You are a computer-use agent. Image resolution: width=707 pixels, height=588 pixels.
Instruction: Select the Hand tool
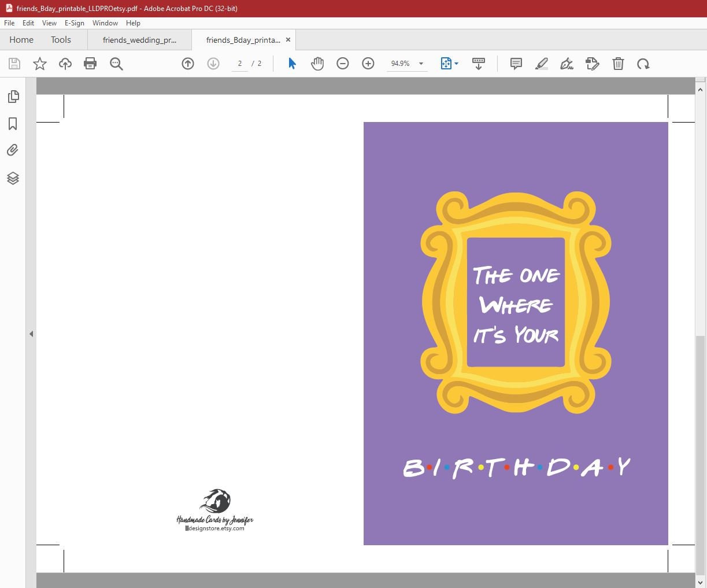tap(317, 64)
